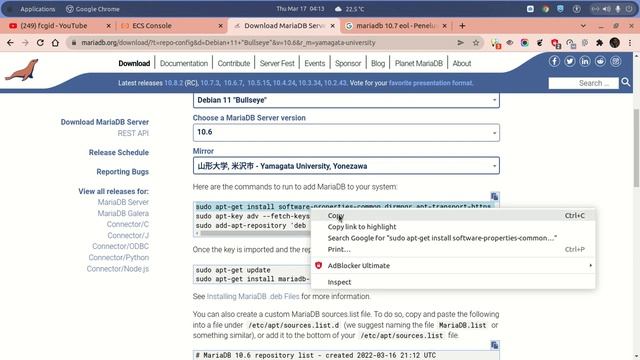The height and width of the screenshot is (360, 640).
Task: Go forward with the browser forward arrow
Action: (x=25, y=42)
